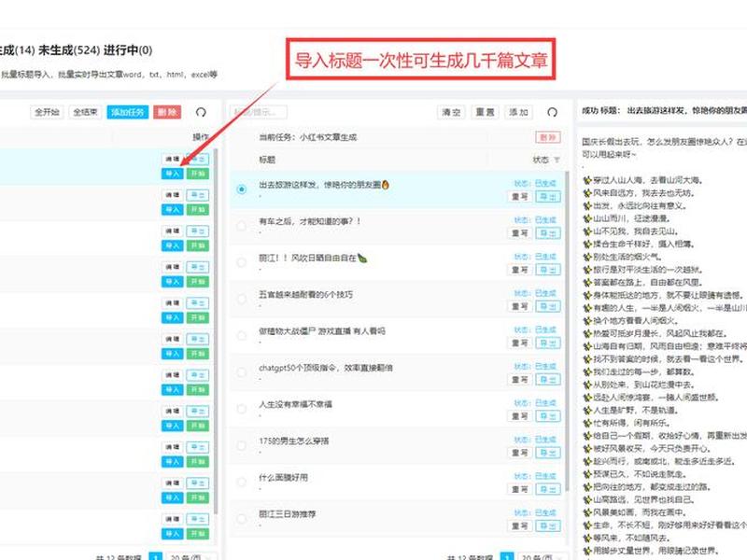This screenshot has height=560, width=747.
Task: Click the line 穿过人山人海，去看山河大海
Action: (642, 180)
